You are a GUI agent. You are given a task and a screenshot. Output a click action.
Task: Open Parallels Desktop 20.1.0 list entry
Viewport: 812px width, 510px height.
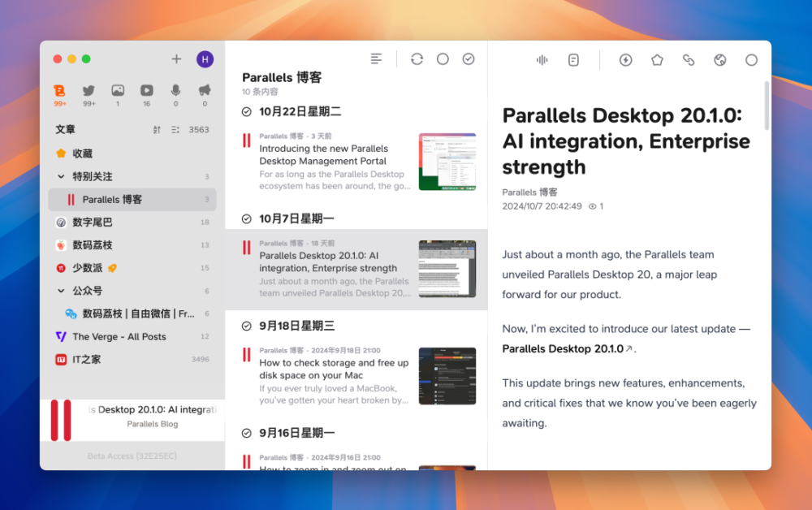356,270
